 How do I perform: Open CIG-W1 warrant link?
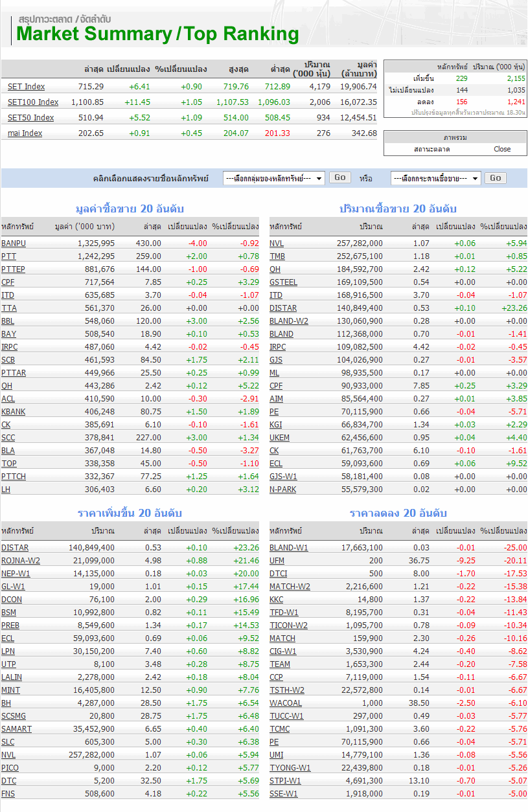pyautogui.click(x=283, y=651)
